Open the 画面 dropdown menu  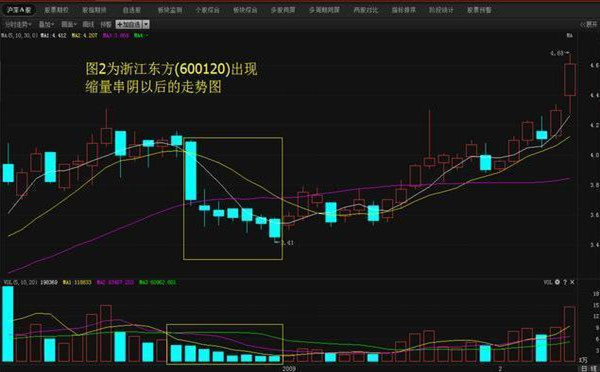pyautogui.click(x=69, y=24)
